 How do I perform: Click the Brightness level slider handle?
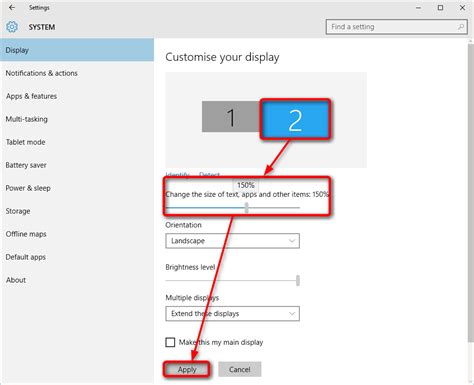point(298,281)
